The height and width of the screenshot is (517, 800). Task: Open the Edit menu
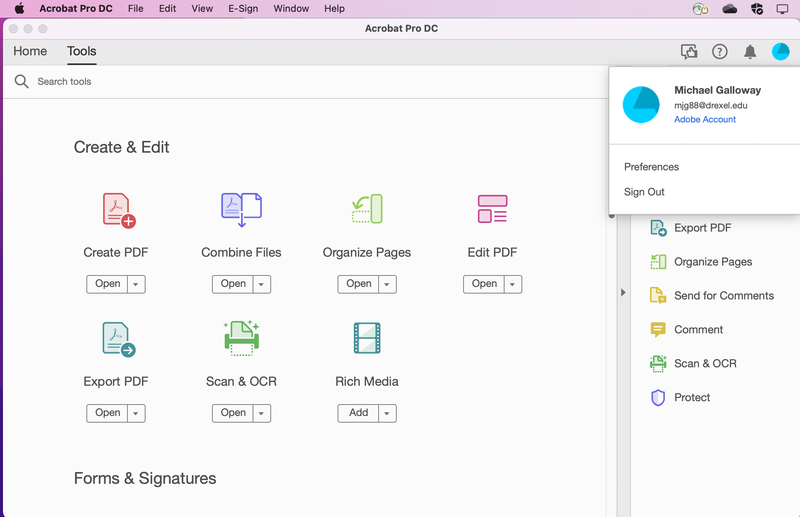167,9
